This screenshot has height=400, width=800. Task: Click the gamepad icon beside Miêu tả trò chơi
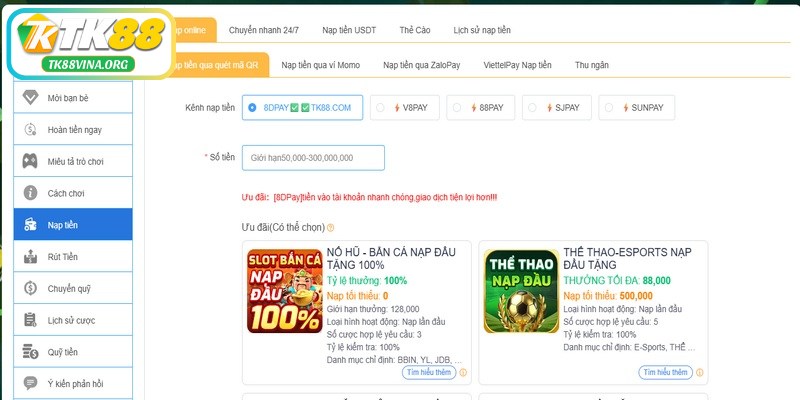click(30, 161)
